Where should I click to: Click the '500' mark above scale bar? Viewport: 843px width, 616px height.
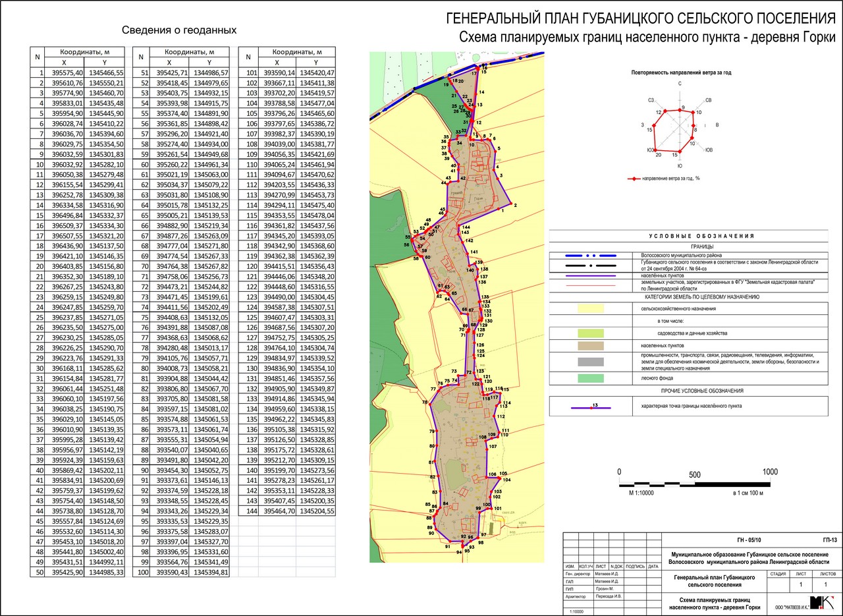[x=694, y=474]
